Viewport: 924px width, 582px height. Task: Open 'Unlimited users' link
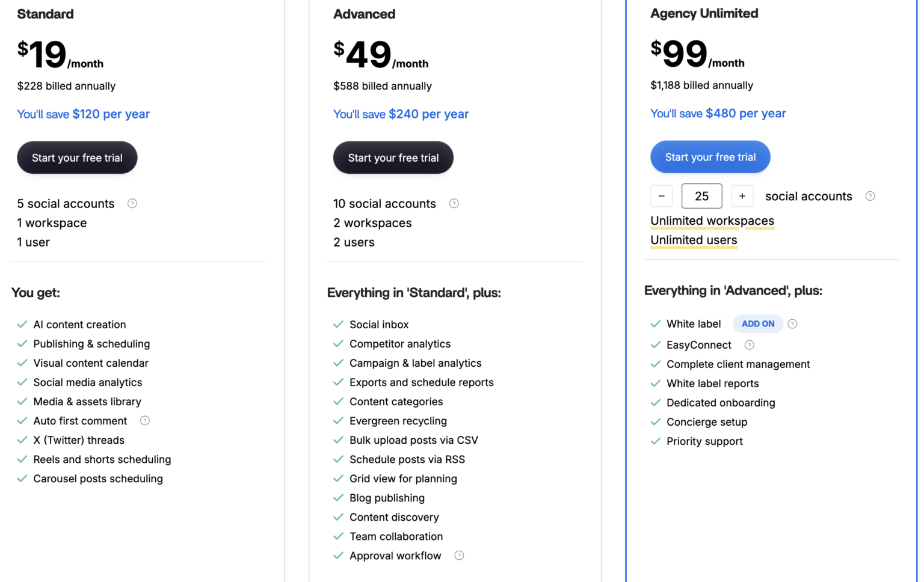point(693,240)
